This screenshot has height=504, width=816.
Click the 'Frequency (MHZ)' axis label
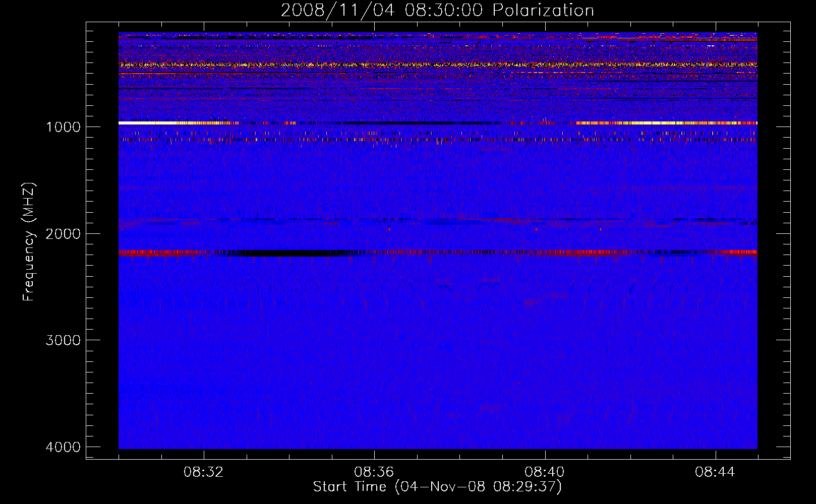click(29, 242)
